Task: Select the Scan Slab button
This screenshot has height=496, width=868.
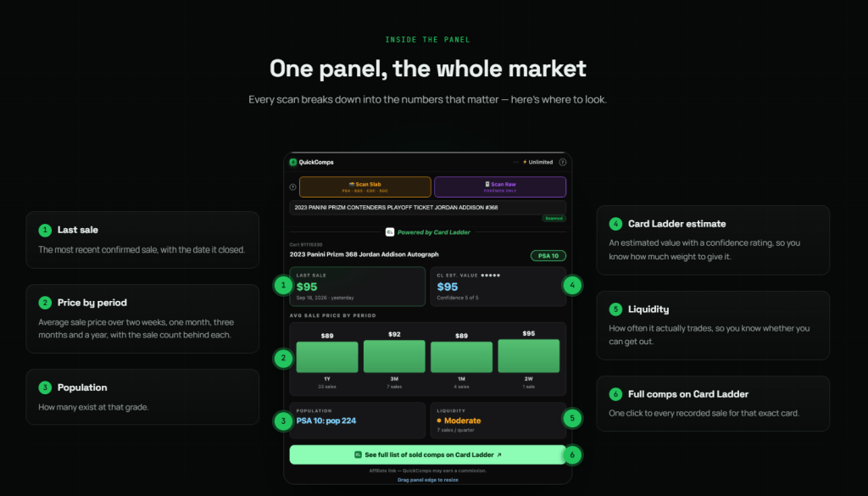Action: [x=364, y=187]
